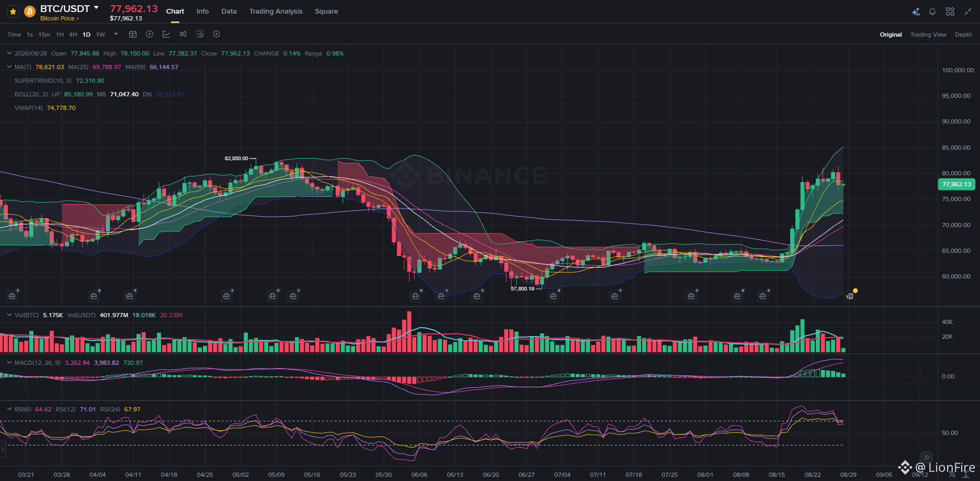Open the chart display settings icon
The width and height of the screenshot is (980, 481).
(x=200, y=35)
